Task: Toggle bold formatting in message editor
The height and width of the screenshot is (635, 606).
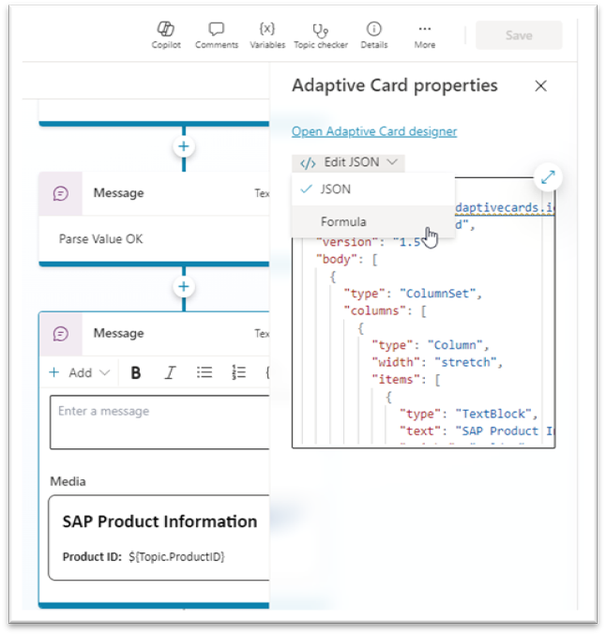Action: [x=136, y=373]
